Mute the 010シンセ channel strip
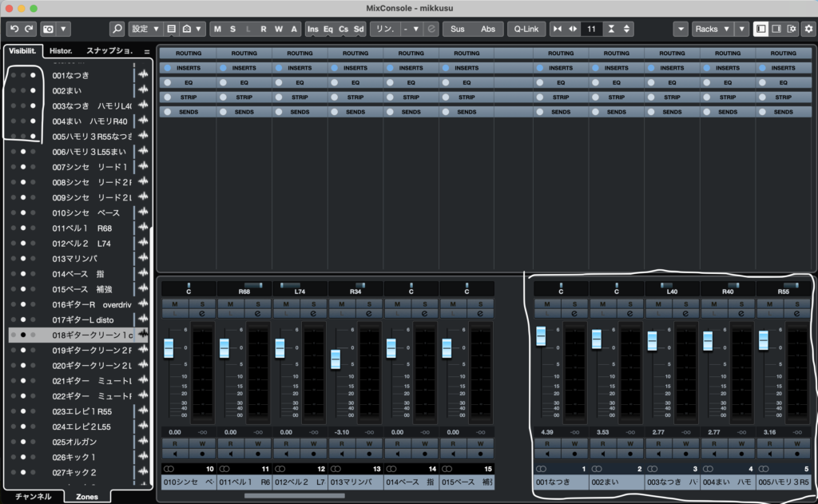818x504 pixels. 175,304
